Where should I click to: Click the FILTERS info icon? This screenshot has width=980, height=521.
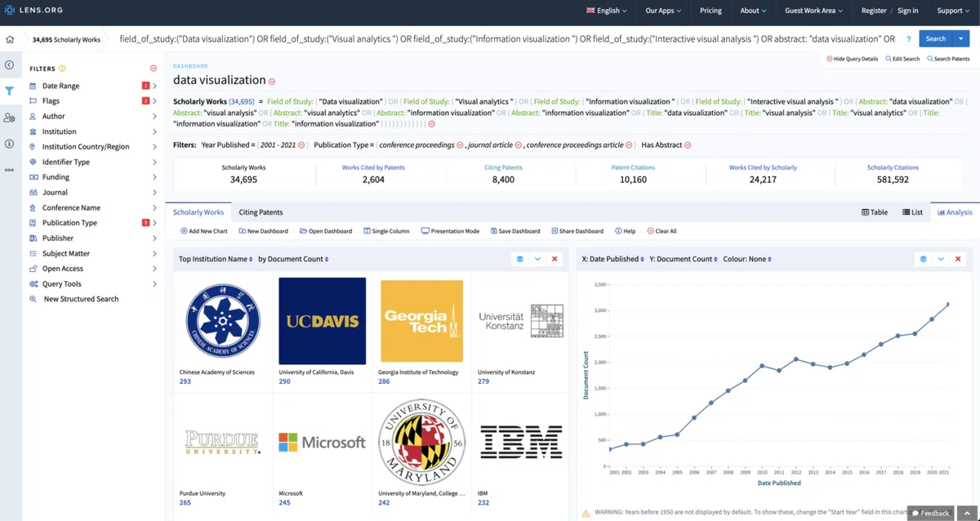[x=63, y=69]
